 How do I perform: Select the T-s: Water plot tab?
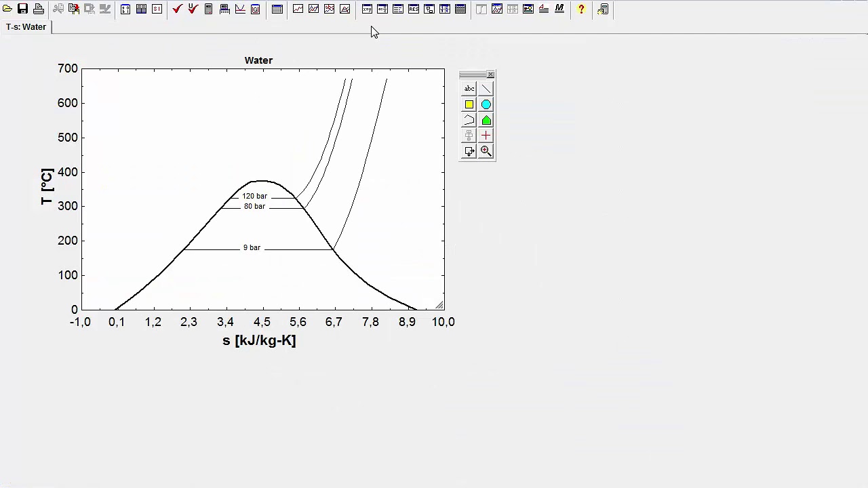point(26,27)
